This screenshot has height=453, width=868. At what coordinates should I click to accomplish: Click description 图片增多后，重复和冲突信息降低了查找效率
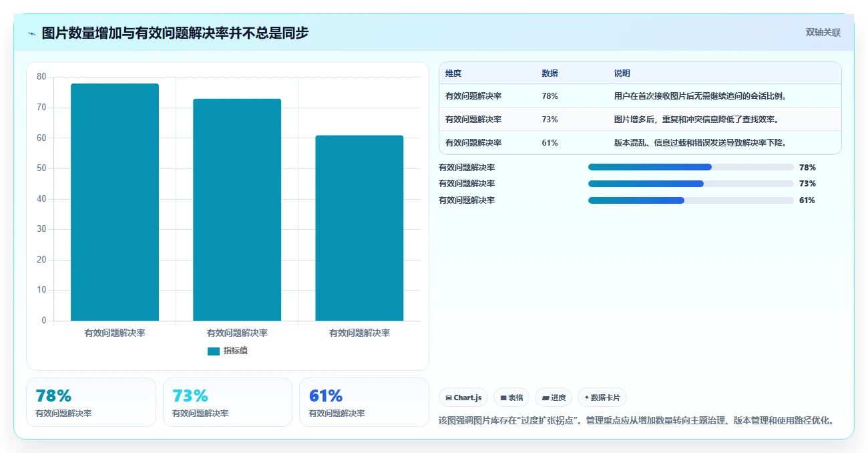(x=696, y=120)
